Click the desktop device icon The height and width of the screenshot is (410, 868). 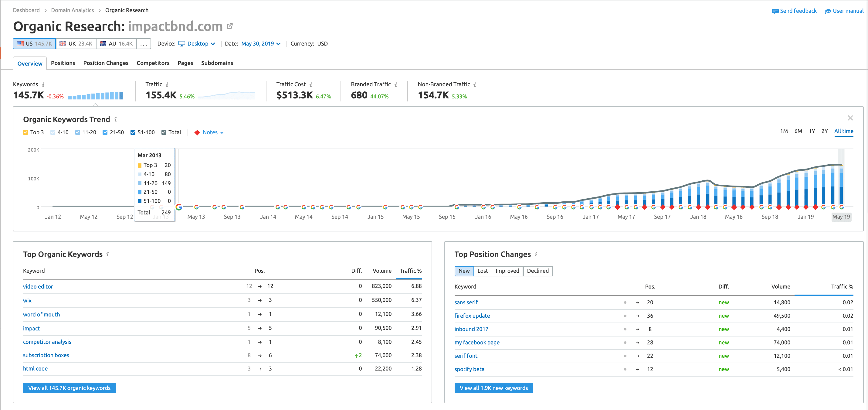[x=181, y=43]
